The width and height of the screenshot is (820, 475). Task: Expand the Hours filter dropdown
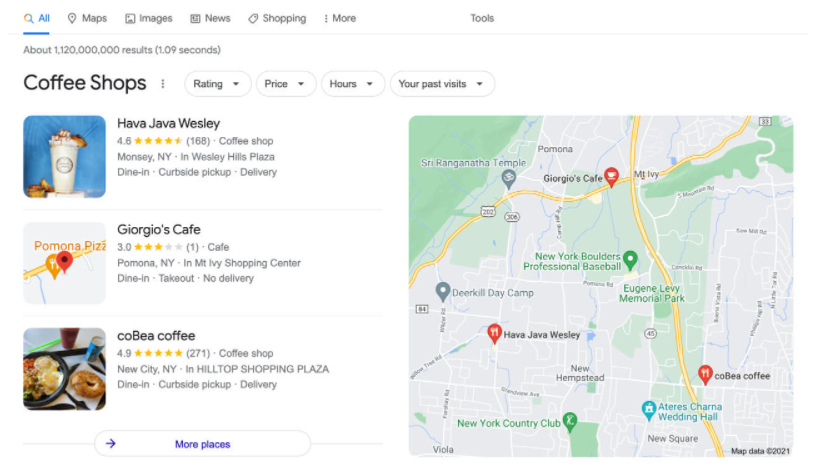(353, 84)
